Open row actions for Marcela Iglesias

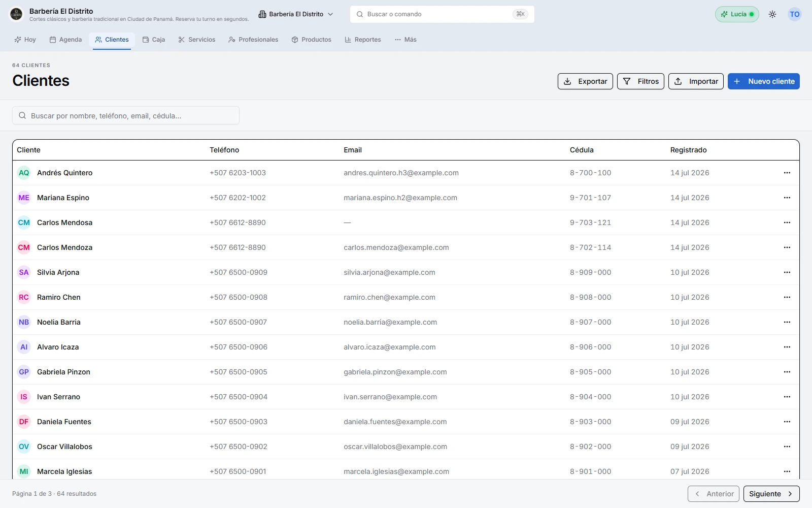(787, 471)
